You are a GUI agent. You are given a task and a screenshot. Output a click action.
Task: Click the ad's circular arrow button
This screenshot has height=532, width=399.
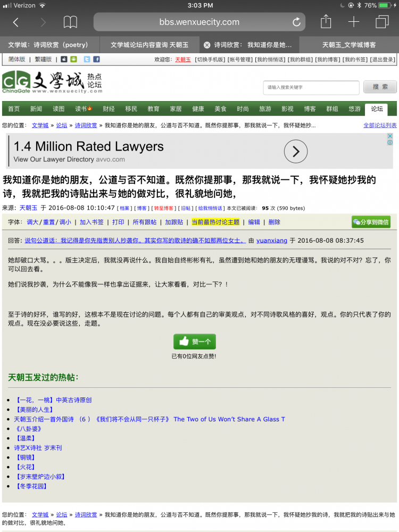pos(296,152)
